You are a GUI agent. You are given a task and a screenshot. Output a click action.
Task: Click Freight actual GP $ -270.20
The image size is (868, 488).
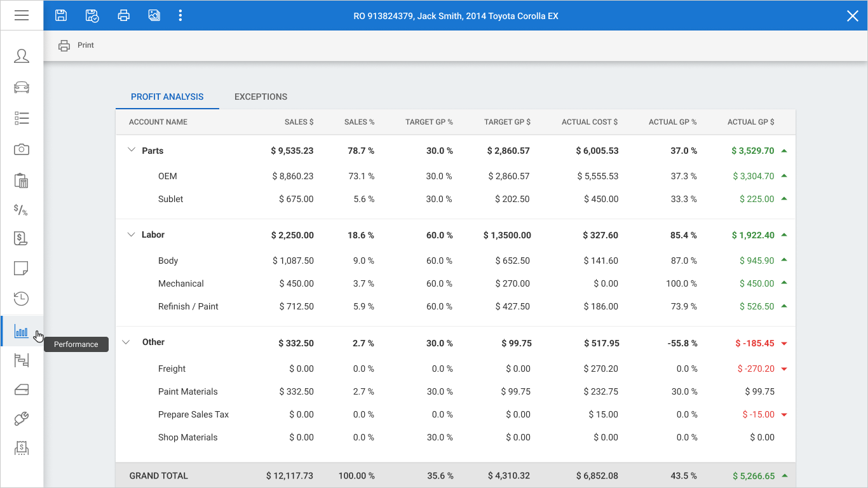coord(756,369)
